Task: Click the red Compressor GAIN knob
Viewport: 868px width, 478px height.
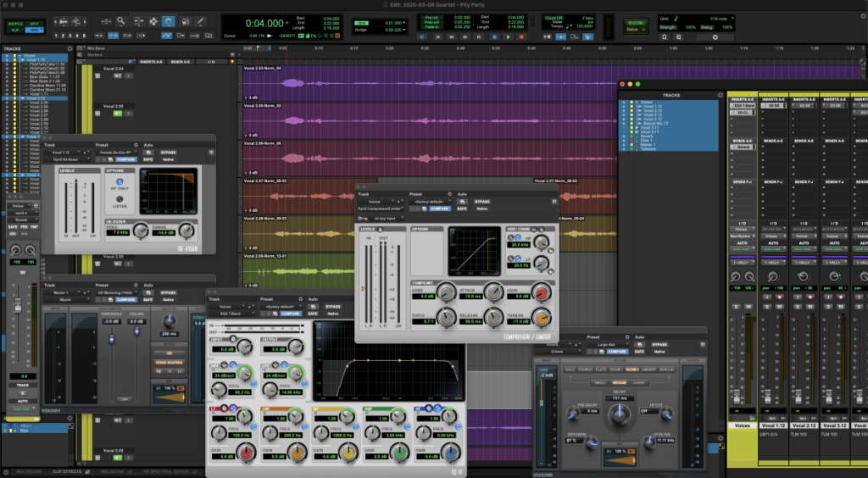Action: click(542, 292)
